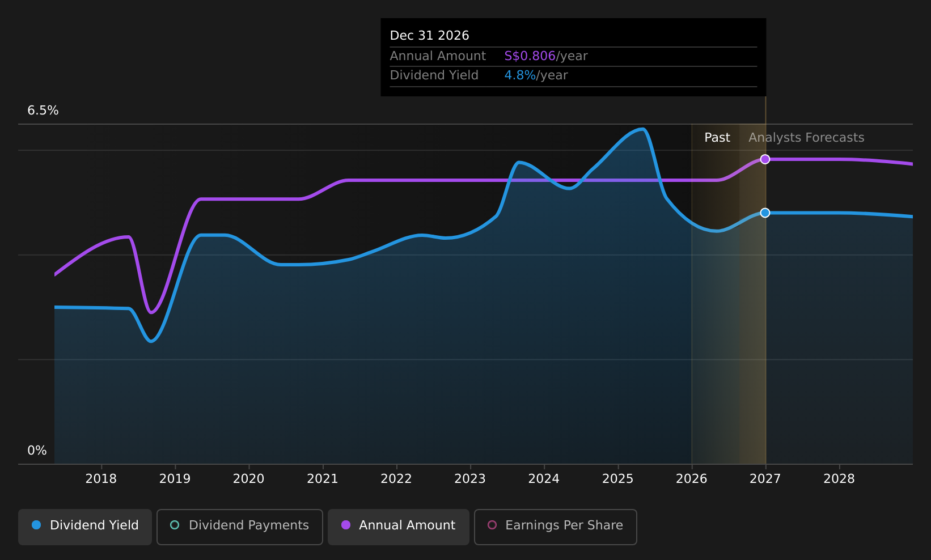Click the 2020 x-axis label
The height and width of the screenshot is (560, 931).
click(x=249, y=479)
